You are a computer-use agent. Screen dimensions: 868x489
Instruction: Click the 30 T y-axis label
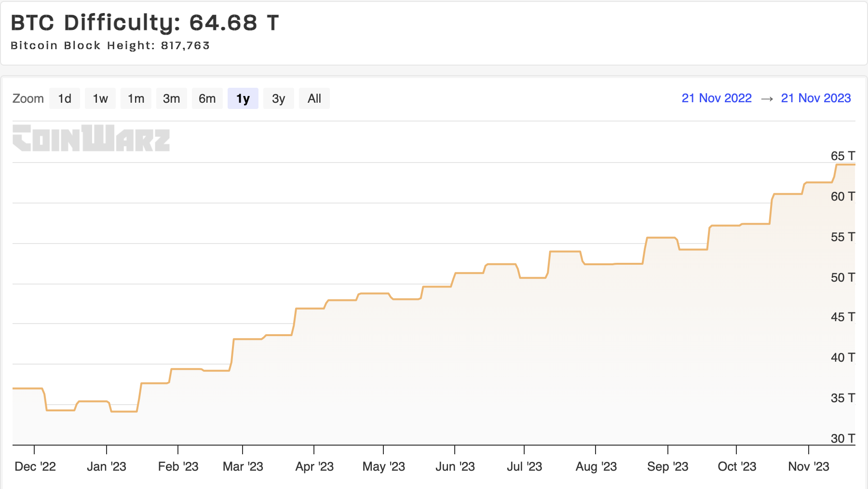coord(842,438)
